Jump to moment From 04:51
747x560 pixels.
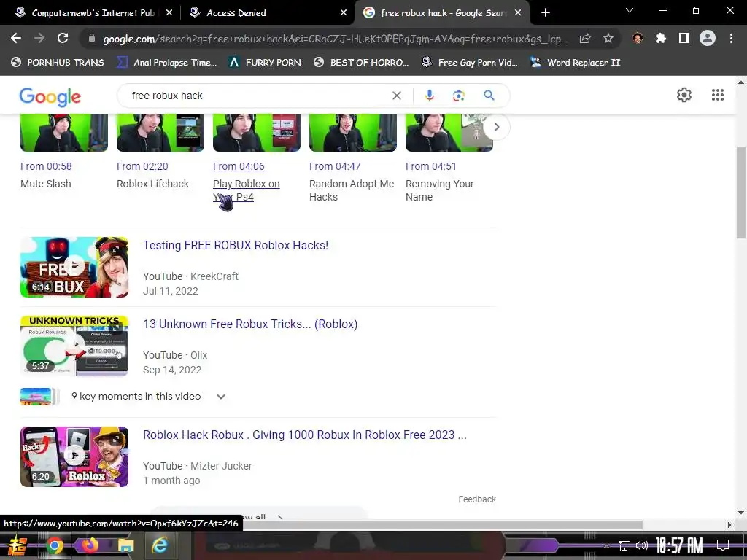click(430, 166)
